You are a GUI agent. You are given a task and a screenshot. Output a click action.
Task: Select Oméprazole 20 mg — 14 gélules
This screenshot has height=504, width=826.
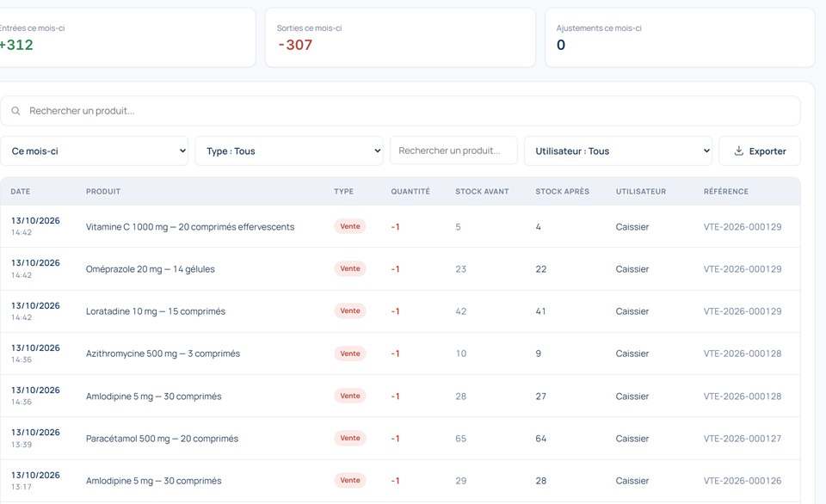coord(150,269)
